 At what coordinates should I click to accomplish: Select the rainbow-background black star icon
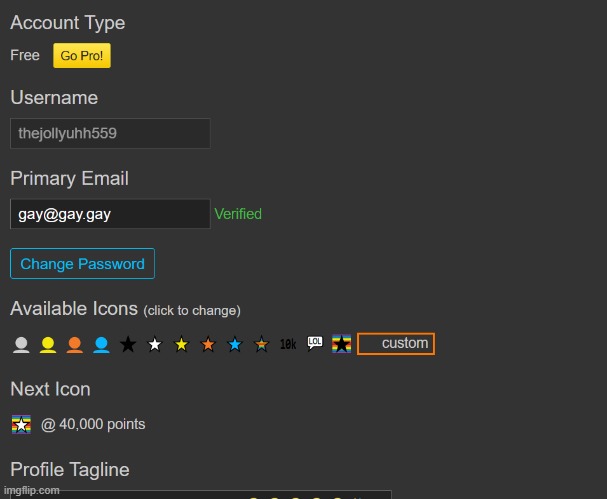point(341,344)
